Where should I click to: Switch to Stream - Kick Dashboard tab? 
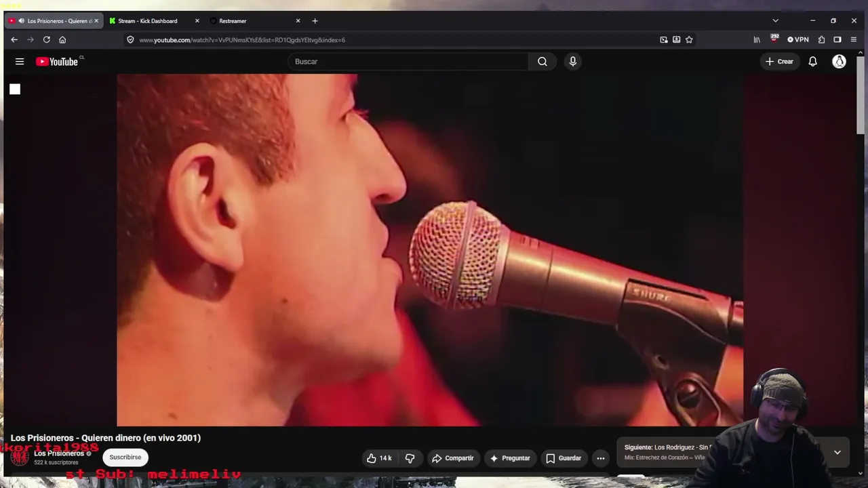pos(155,21)
